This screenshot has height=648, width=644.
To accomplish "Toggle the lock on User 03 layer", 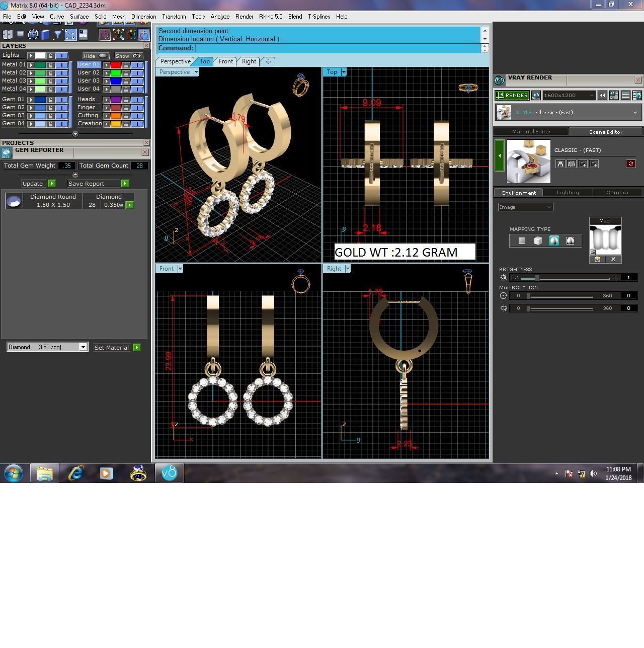I will coord(126,81).
